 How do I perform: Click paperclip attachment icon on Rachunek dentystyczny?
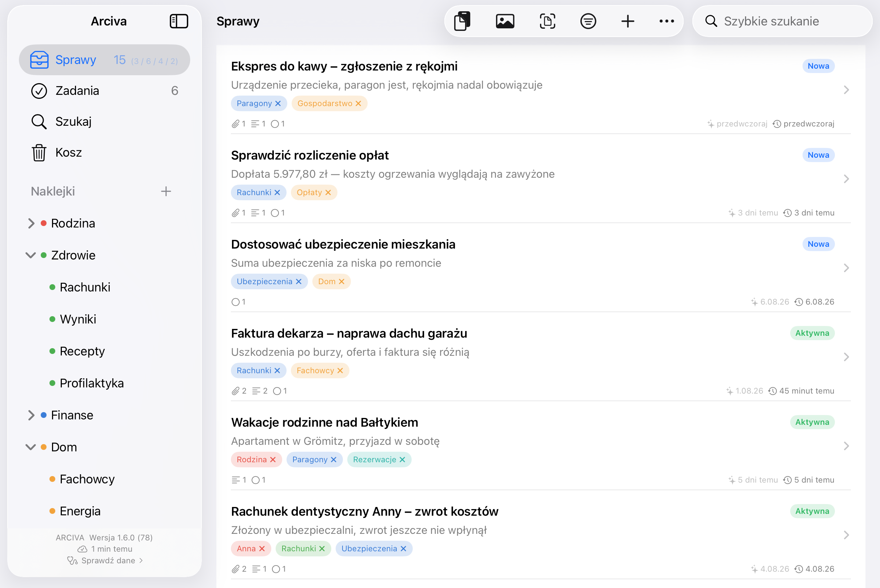[x=235, y=569]
